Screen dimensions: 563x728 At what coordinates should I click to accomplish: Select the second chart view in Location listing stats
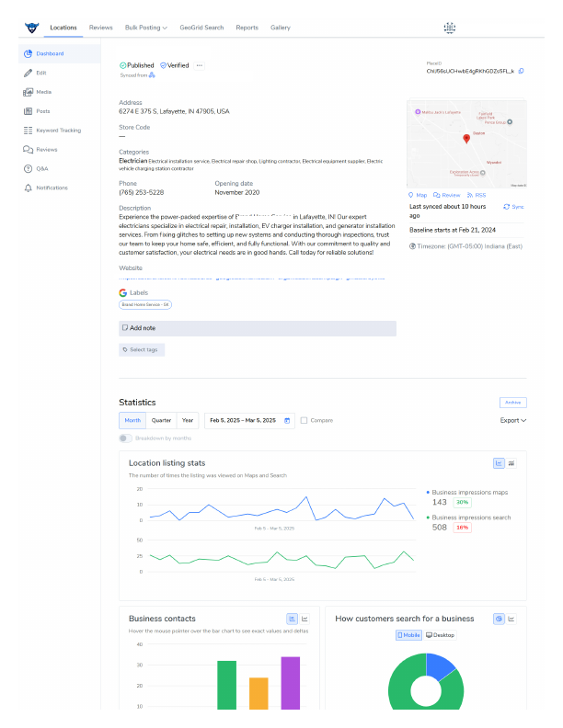tap(511, 463)
